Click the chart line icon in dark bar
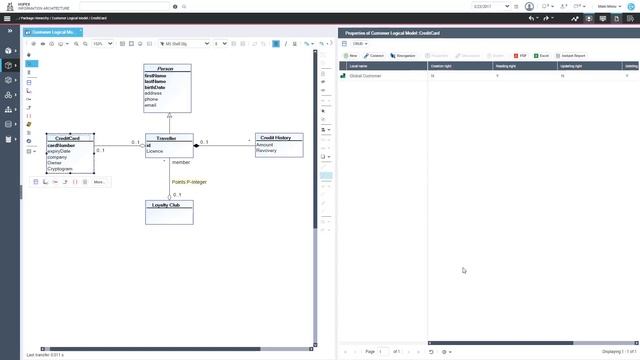The width and height of the screenshot is (640, 360). (x=575, y=18)
